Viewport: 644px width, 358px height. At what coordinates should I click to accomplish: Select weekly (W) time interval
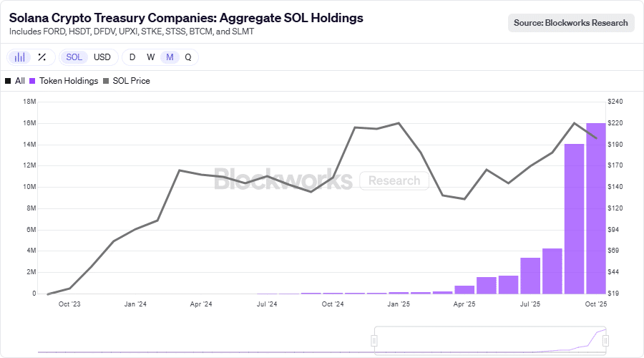[x=151, y=57]
